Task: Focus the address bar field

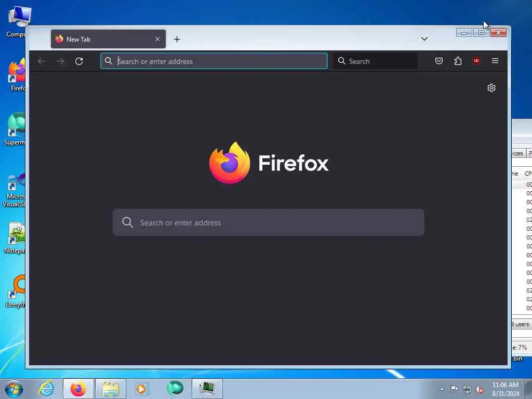Action: coord(214,61)
